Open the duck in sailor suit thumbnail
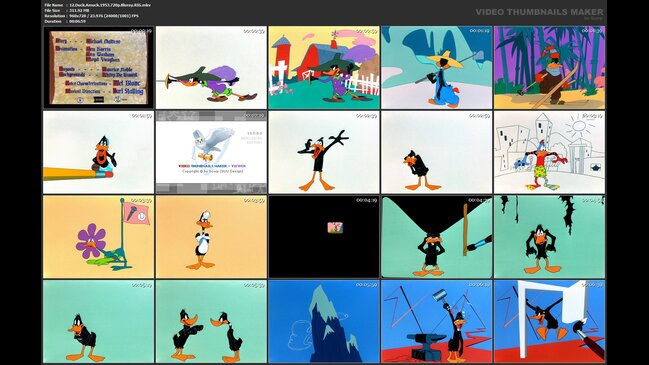This screenshot has width=649, height=365. click(x=211, y=237)
